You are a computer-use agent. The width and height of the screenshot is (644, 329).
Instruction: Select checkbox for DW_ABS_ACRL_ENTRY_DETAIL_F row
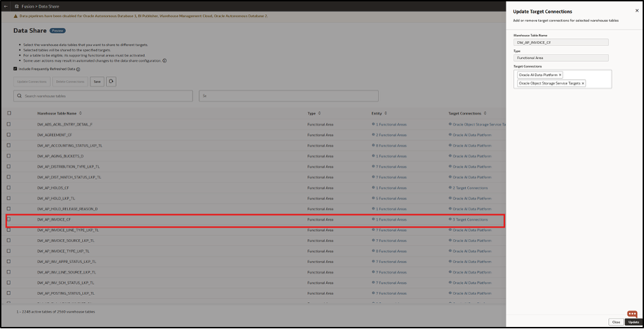tap(9, 124)
